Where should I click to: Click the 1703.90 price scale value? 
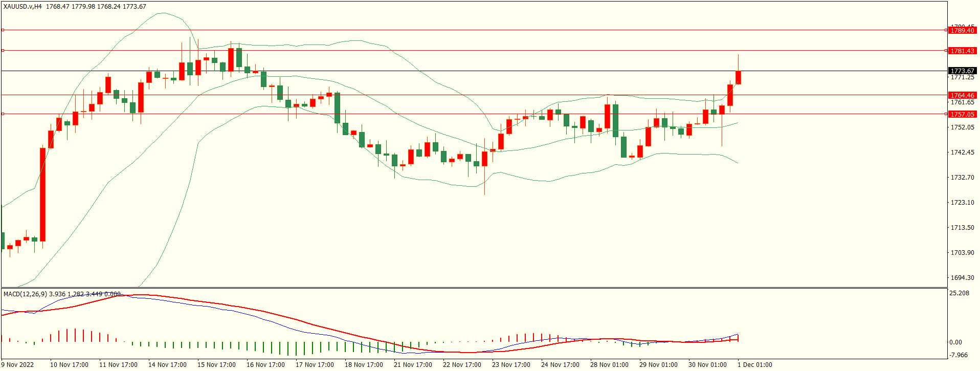coord(962,253)
